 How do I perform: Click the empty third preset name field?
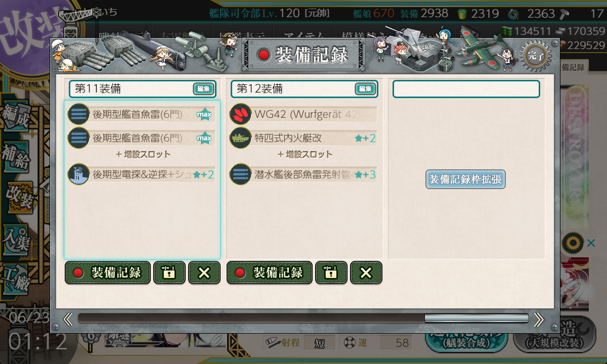(x=466, y=89)
